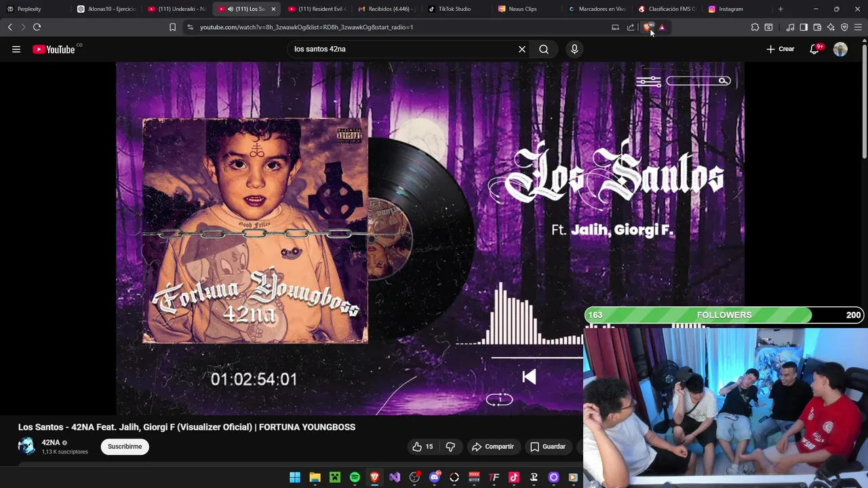Save the video with Guardar
868x488 pixels.
(x=548, y=447)
